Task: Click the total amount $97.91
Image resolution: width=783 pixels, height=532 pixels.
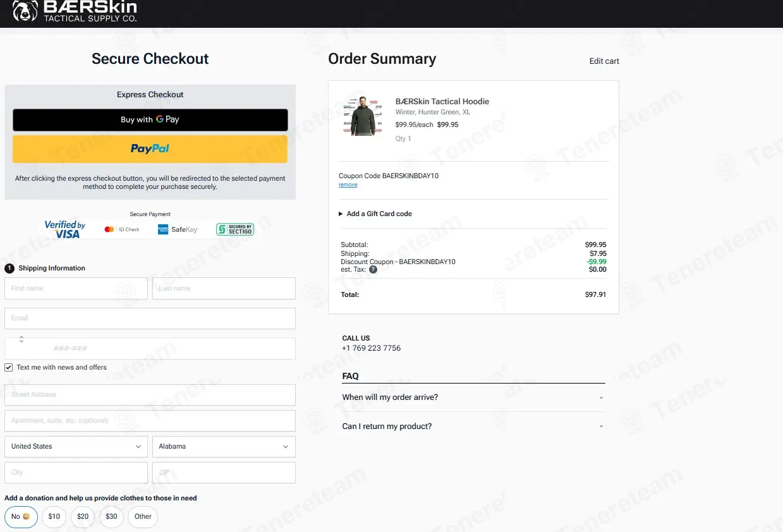Action: point(595,294)
